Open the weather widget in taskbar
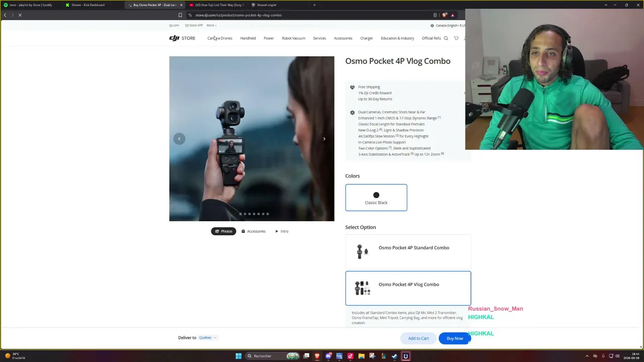644x362 pixels. 14,356
